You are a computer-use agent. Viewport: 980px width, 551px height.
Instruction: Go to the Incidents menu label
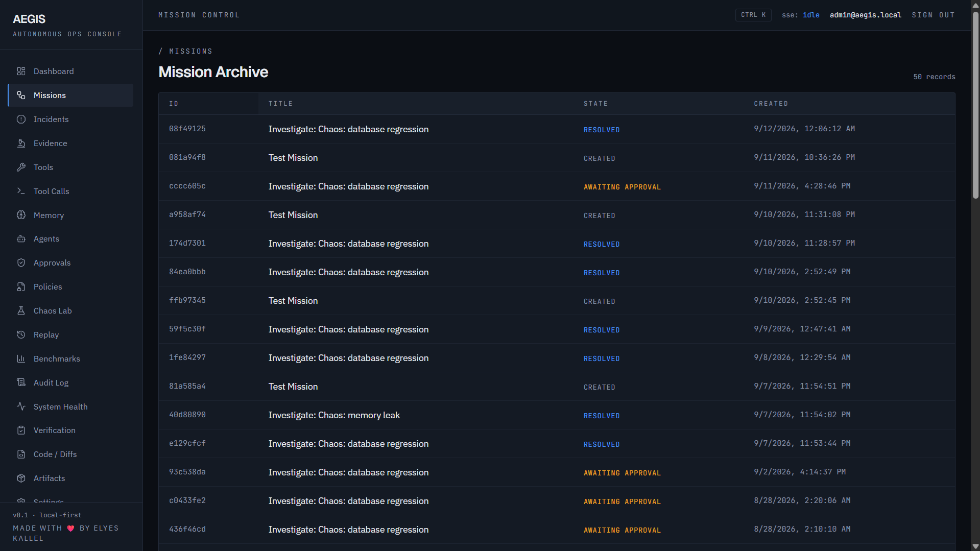click(x=51, y=119)
